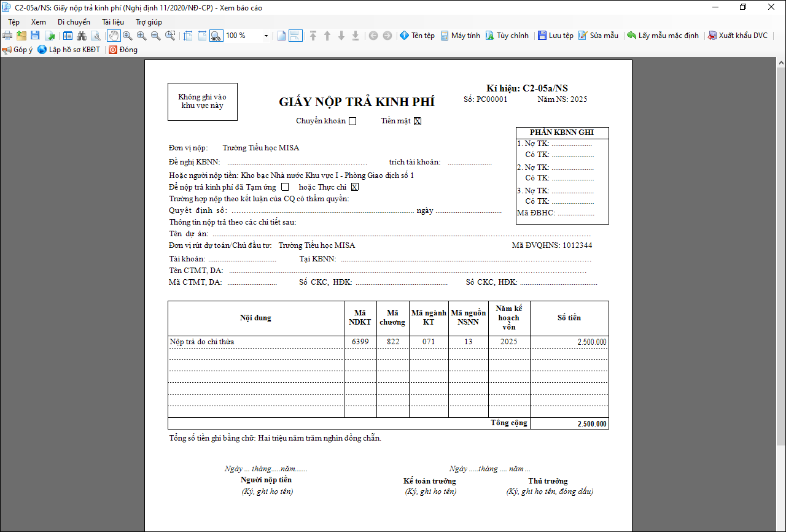
Task: Click Lập hồ sơ KBĐT button
Action: tap(69, 50)
